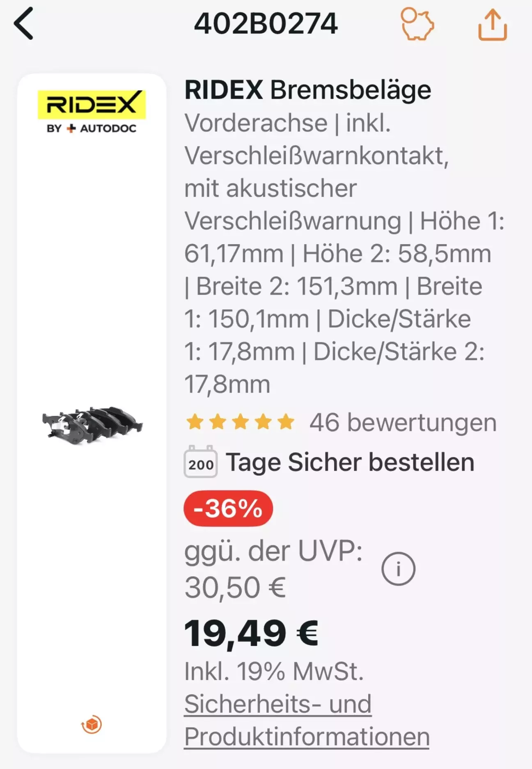Image resolution: width=532 pixels, height=769 pixels.
Task: Tap the article number 402B0274 header
Action: [266, 24]
